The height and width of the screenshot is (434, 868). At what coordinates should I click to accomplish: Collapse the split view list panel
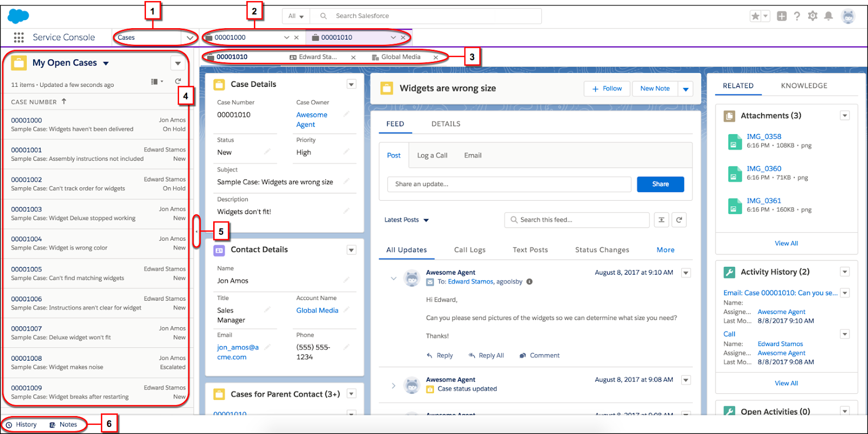pos(196,232)
